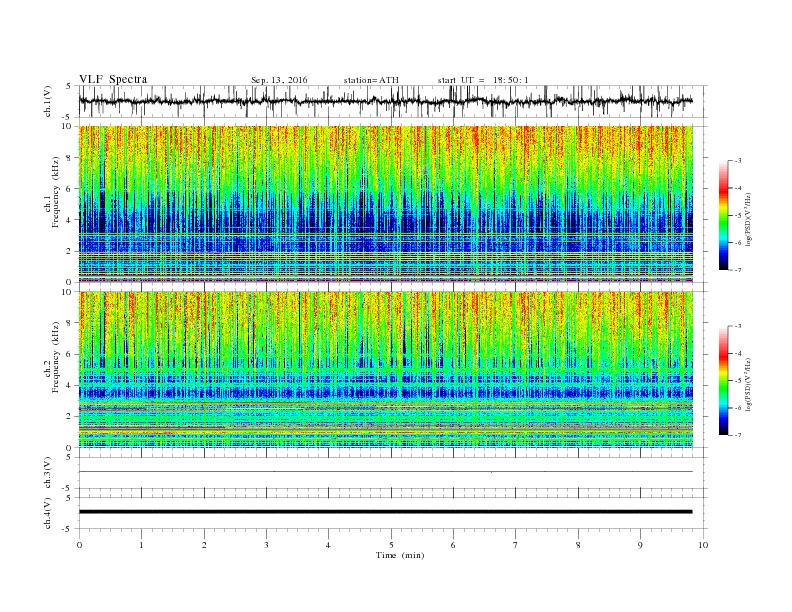Click the time axis tick label '9'
The image size is (792, 612).
pos(640,545)
